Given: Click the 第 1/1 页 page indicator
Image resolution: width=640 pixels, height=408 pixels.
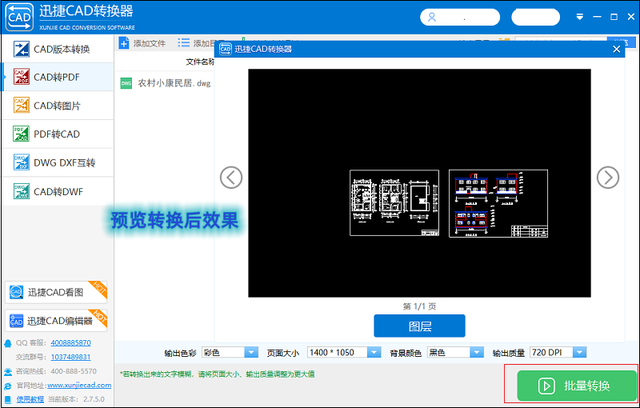Looking at the screenshot, I should (420, 306).
